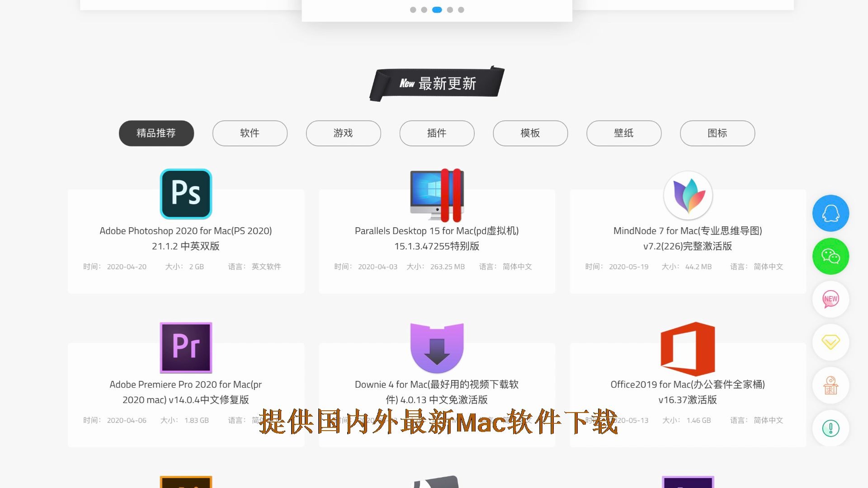Select the 精品推荐 tab
This screenshot has height=488, width=868.
coord(156,133)
